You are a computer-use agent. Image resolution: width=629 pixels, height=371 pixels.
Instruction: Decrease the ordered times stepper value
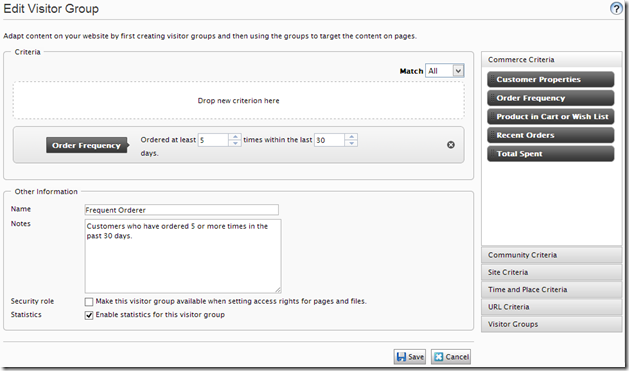[x=235, y=143]
